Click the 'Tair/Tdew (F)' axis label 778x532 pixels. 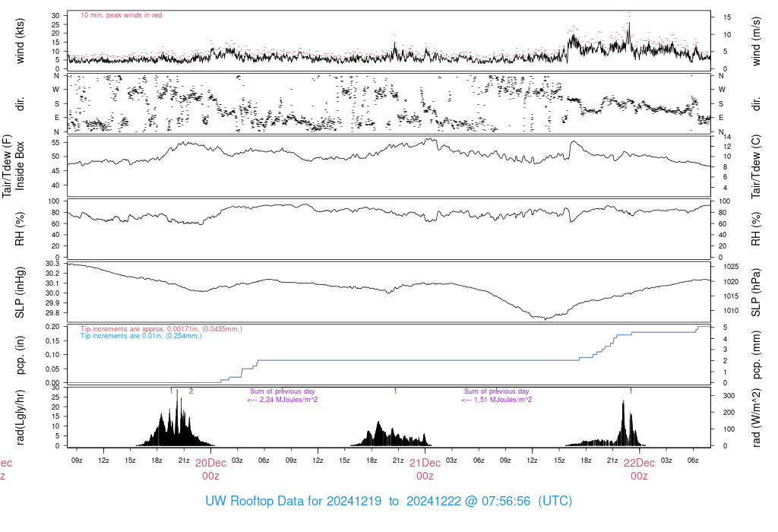pos(7,166)
